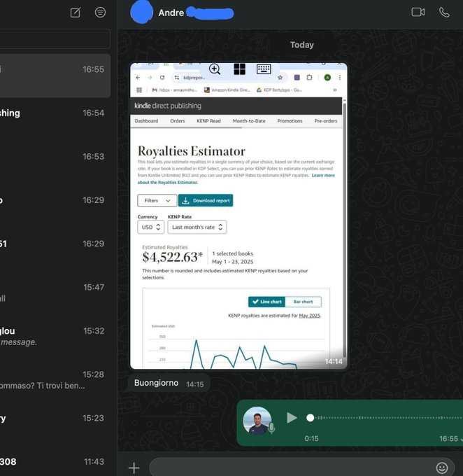Select the Line chart toggle
463x476 pixels.
(266, 302)
